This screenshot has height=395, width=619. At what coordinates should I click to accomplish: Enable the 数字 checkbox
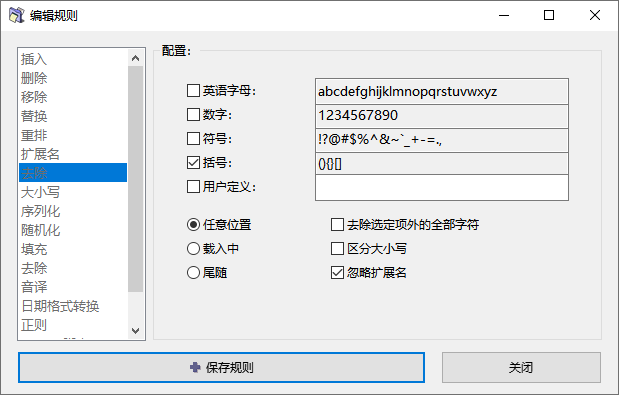[193, 115]
